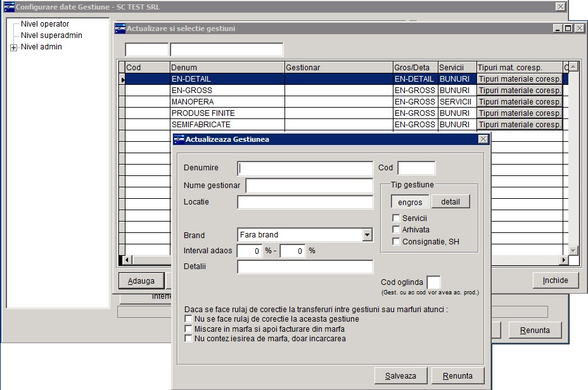Enable the Servicii checkbox
This screenshot has width=588, height=390.
[396, 218]
